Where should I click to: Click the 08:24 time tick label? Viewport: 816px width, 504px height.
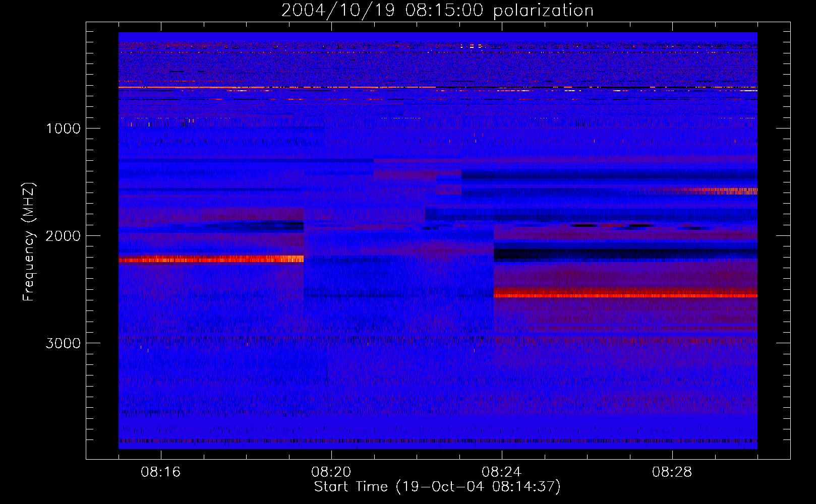tap(502, 472)
